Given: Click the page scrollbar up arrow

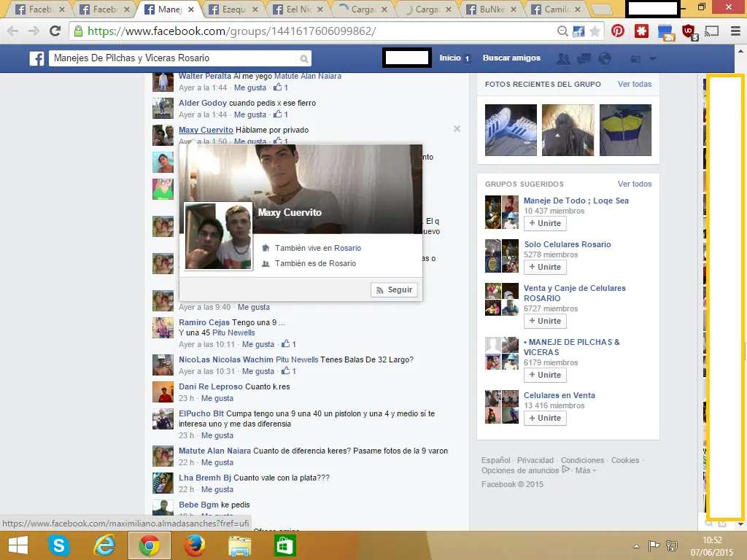Looking at the screenshot, I should point(740,50).
